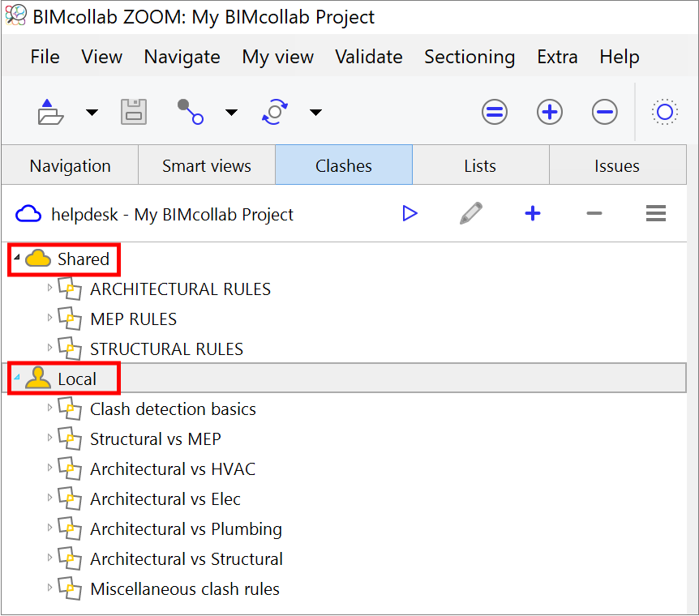Open the My view menu
This screenshot has height=616, width=699.
point(277,57)
